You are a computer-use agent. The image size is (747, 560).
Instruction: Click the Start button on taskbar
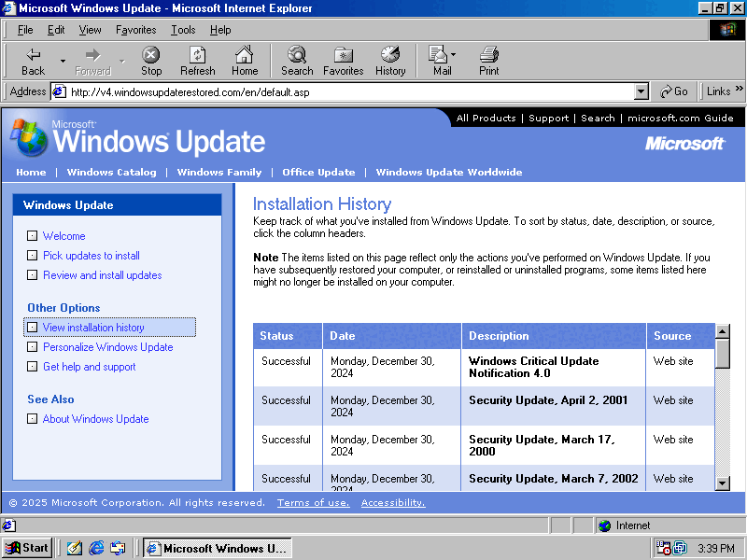pyautogui.click(x=27, y=548)
